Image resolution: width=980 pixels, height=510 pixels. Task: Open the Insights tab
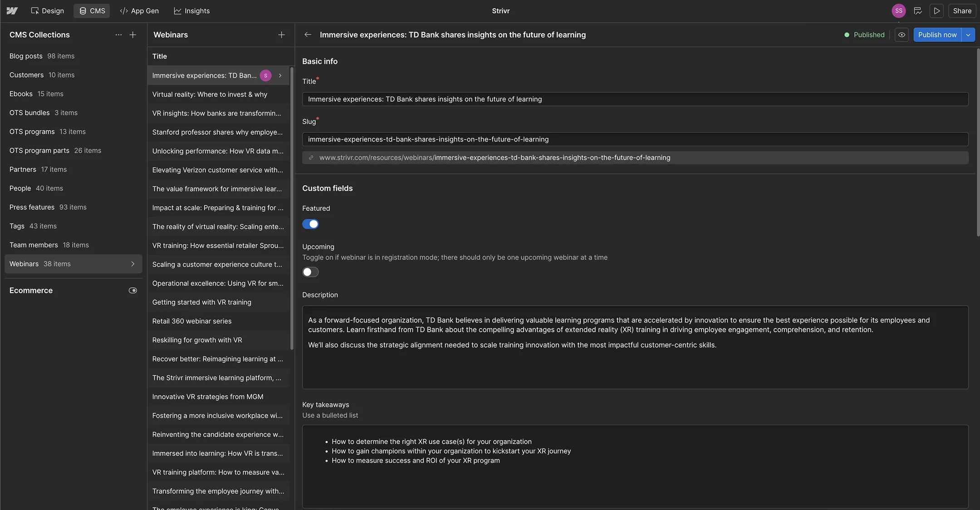click(x=191, y=11)
